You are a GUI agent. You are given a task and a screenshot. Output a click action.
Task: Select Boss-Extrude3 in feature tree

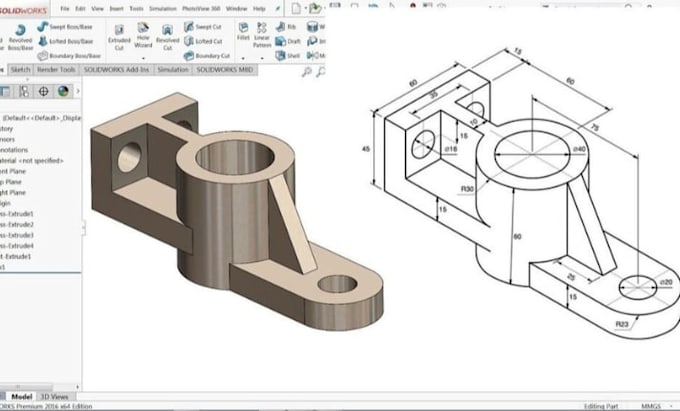(x=17, y=235)
